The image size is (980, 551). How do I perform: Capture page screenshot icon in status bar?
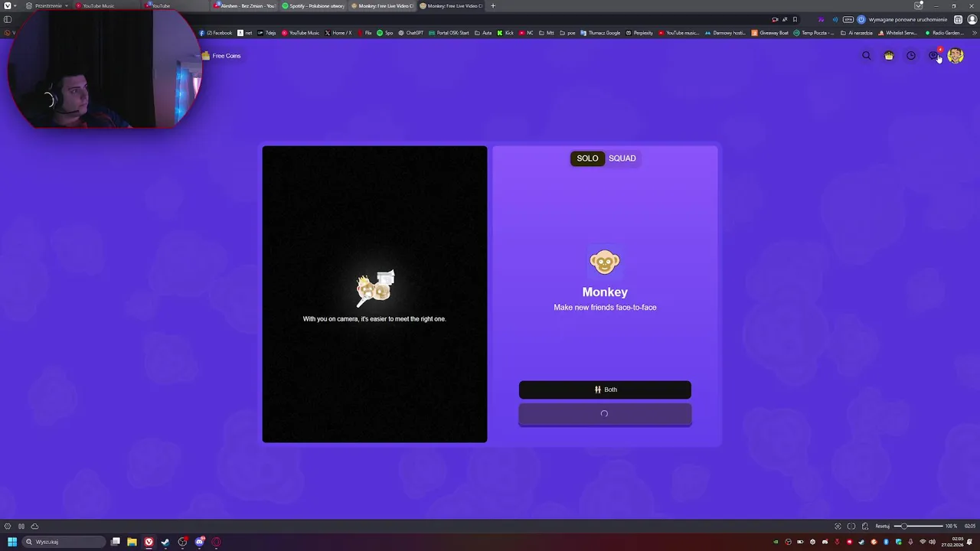(x=838, y=527)
